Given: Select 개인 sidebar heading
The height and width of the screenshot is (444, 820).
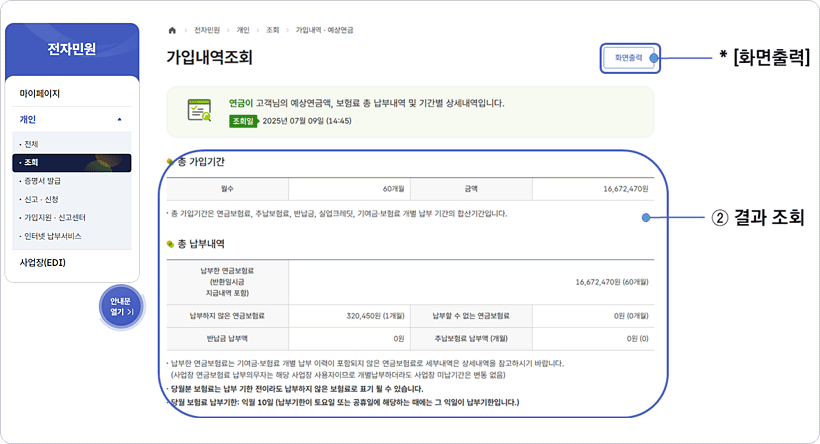Looking at the screenshot, I should coord(28,120).
